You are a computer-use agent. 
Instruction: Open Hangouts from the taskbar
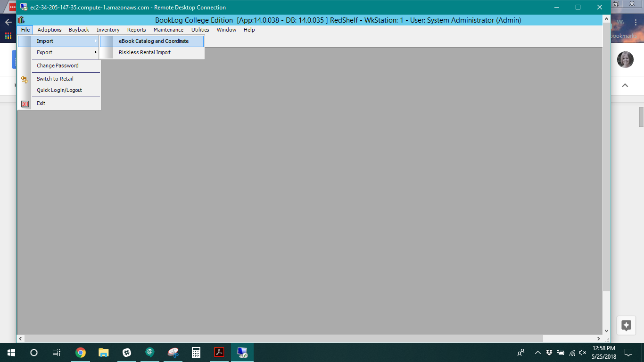coord(150,352)
